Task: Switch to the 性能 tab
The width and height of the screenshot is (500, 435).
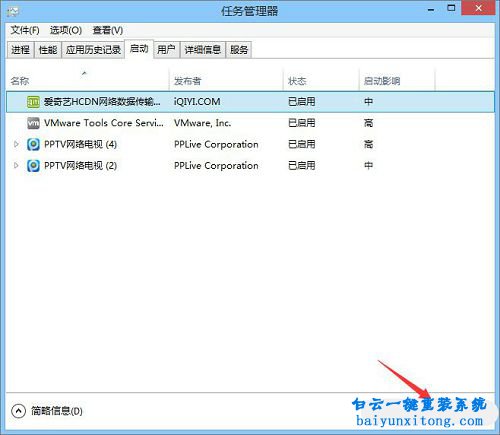Action: 48,50
